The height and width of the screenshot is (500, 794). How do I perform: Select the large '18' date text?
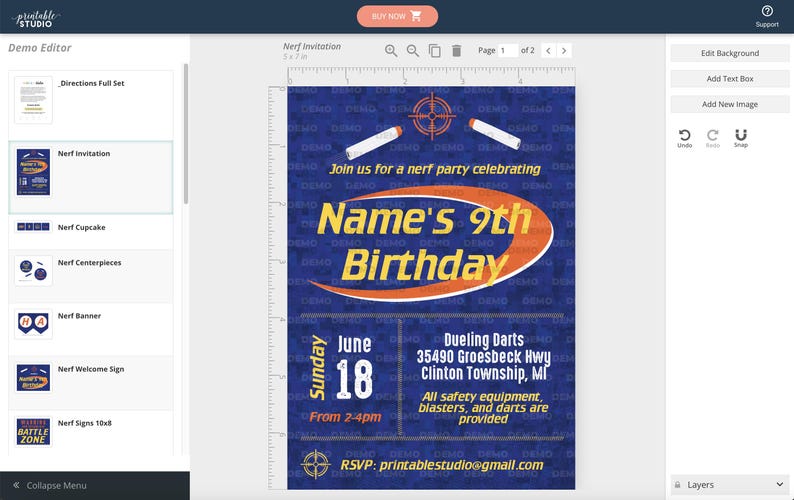[x=354, y=379]
